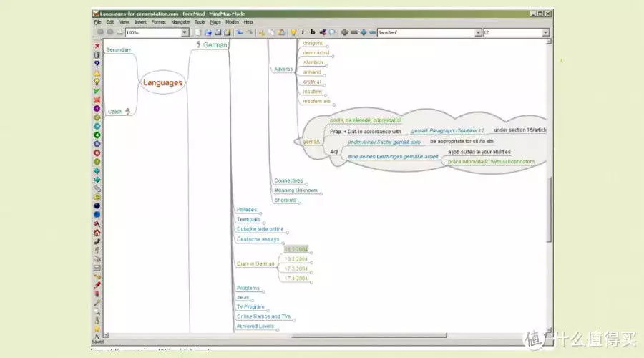
Task: Open the Format menu
Action: point(158,22)
